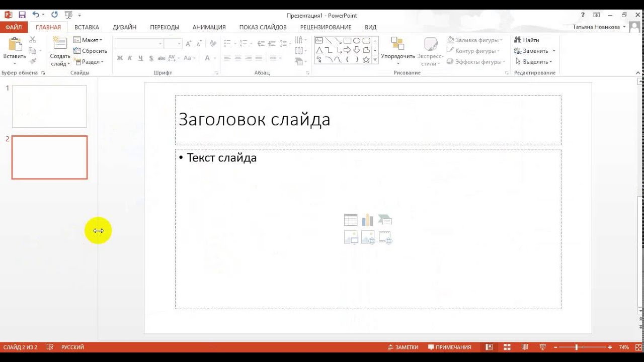Click the Вставить paste icon
The height and width of the screenshot is (362, 644).
tap(15, 44)
